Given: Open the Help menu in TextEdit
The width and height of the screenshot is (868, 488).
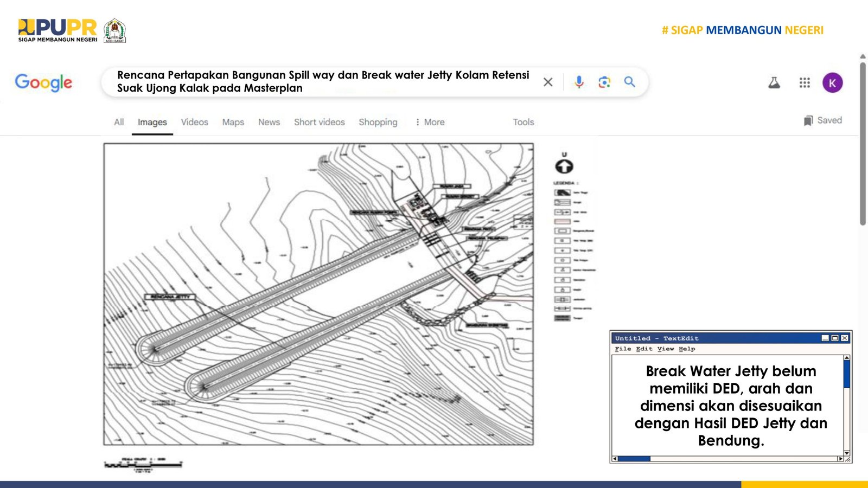Looking at the screenshot, I should coord(687,349).
